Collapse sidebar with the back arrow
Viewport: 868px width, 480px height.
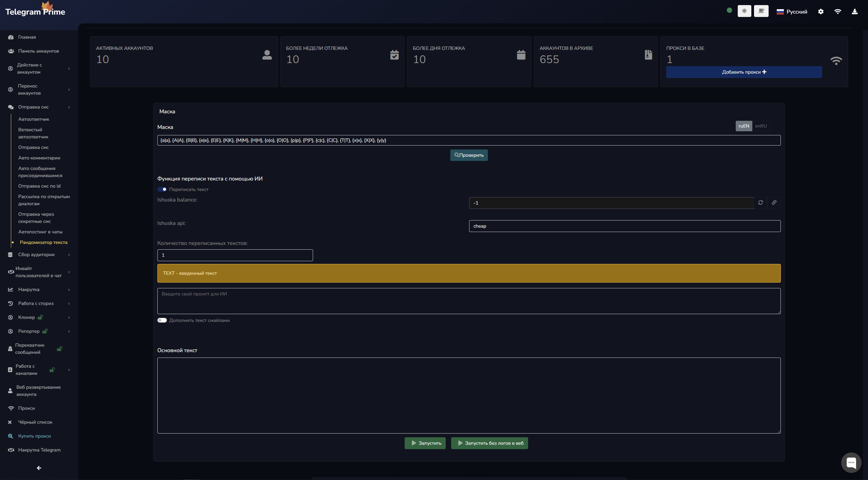point(39,468)
